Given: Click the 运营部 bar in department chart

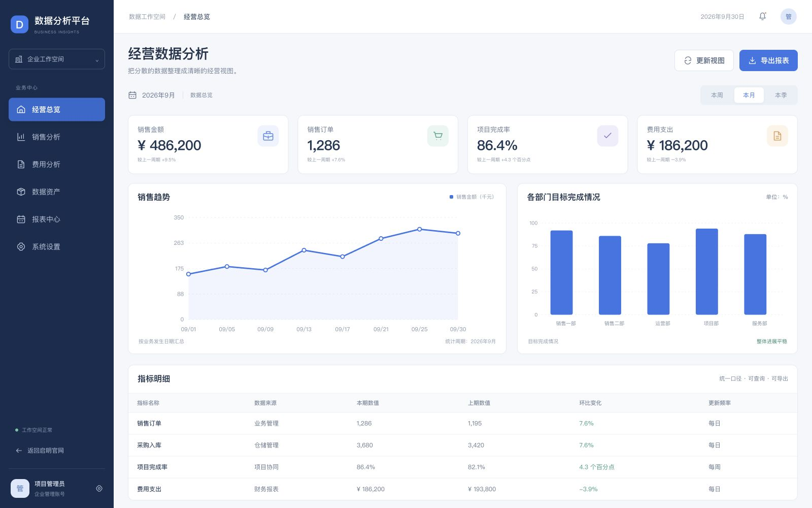Looking at the screenshot, I should [658, 279].
